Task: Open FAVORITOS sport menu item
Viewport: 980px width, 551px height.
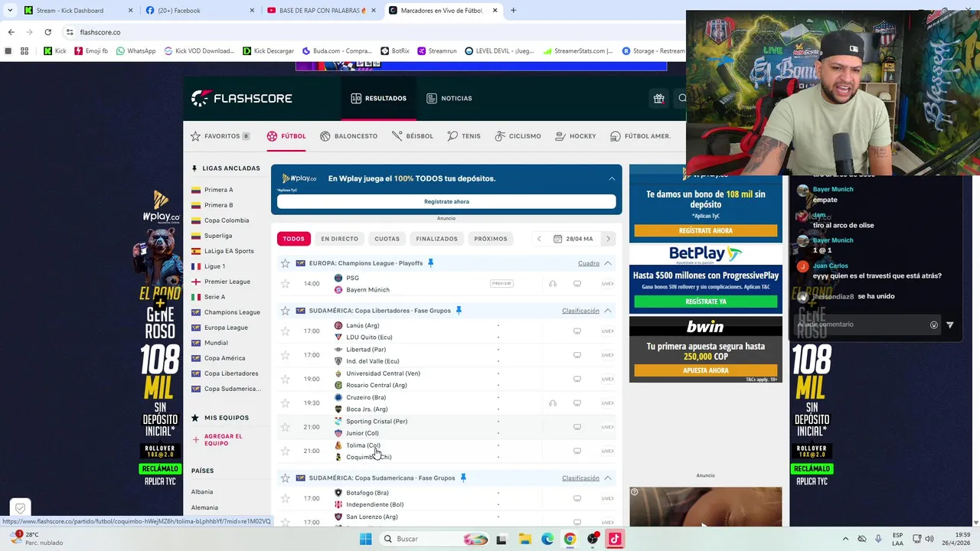Action: pos(220,136)
